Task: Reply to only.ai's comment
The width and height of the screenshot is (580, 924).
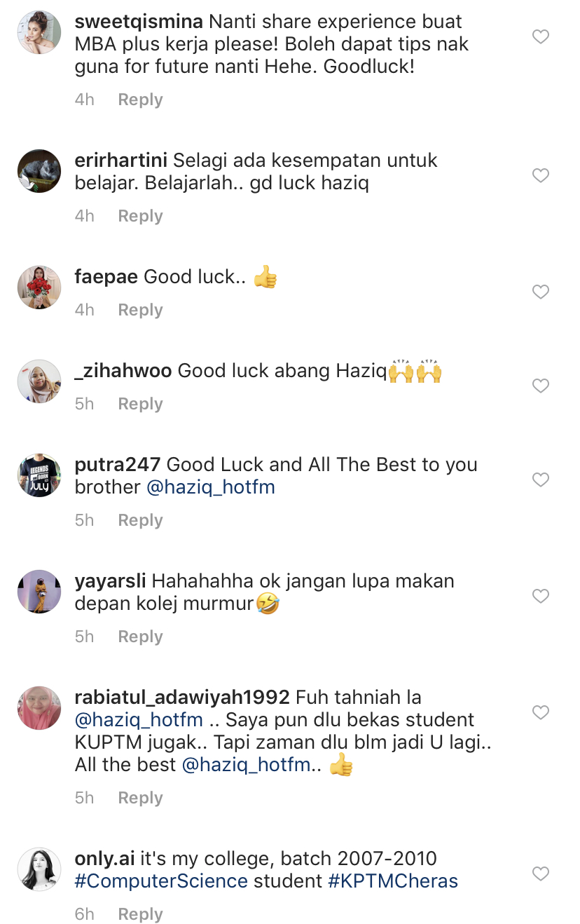Action: pos(140,914)
